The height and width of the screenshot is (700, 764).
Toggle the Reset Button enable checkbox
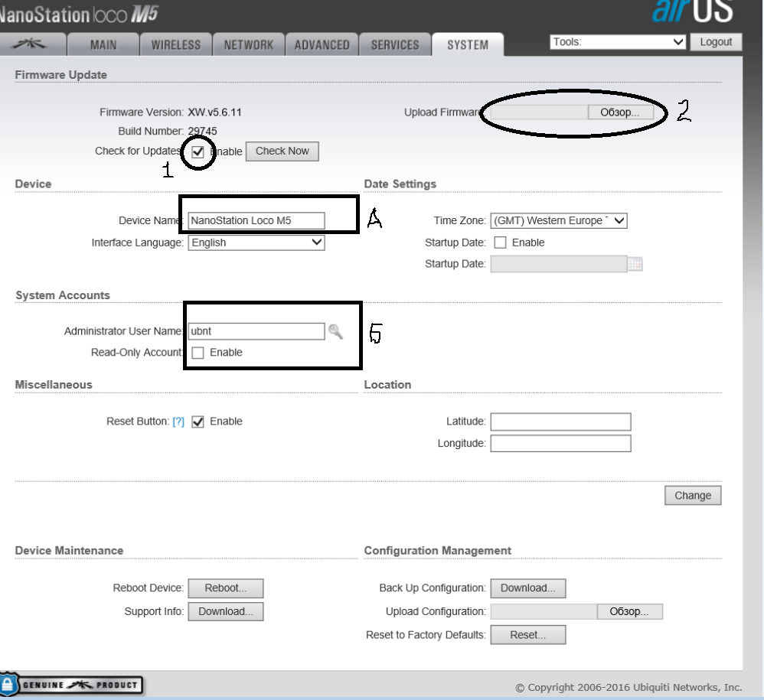[198, 422]
